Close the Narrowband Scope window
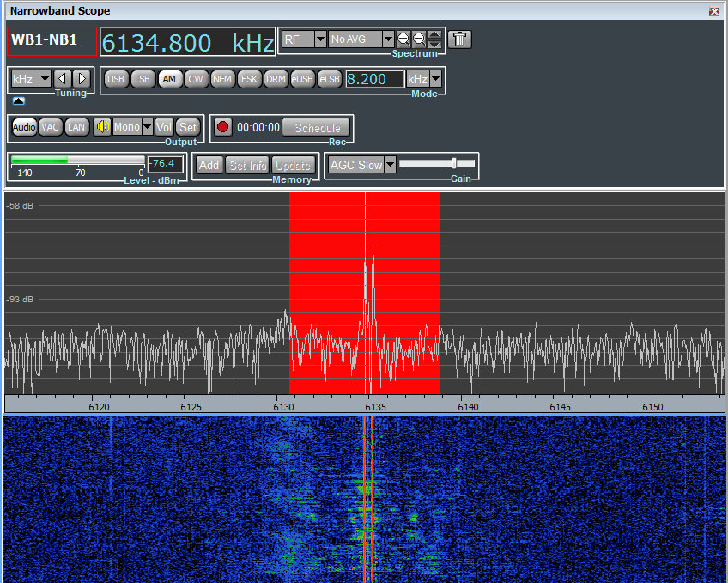This screenshot has width=728, height=583. click(714, 12)
